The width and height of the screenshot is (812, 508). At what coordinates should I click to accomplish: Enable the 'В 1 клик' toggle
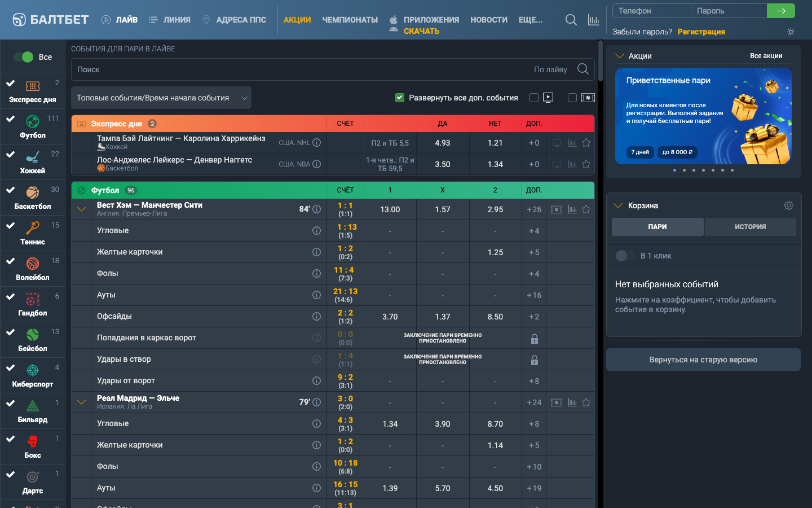[622, 256]
